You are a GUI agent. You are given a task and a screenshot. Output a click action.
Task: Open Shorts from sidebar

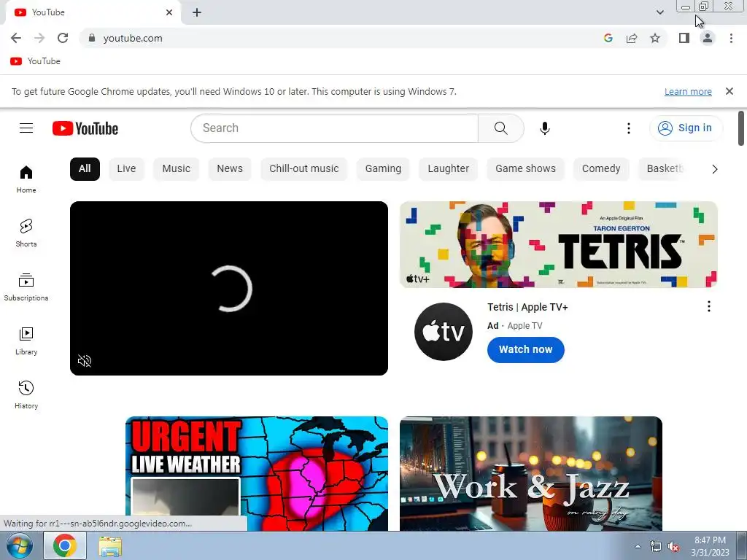pos(26,233)
